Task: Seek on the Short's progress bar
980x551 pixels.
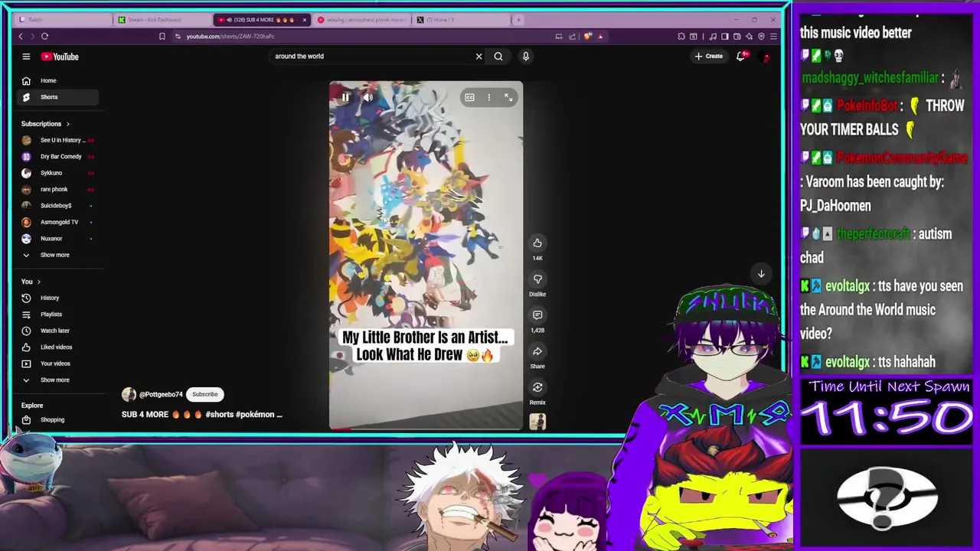Action: pyautogui.click(x=426, y=429)
